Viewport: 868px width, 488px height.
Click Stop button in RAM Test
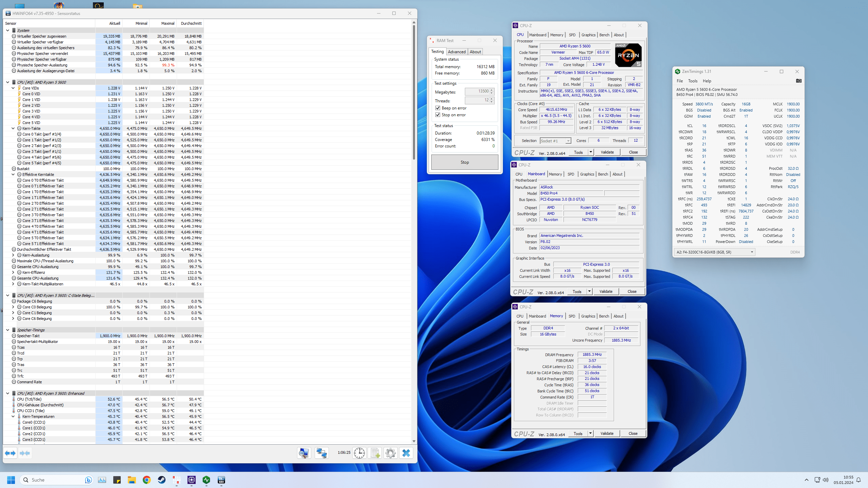pos(465,162)
